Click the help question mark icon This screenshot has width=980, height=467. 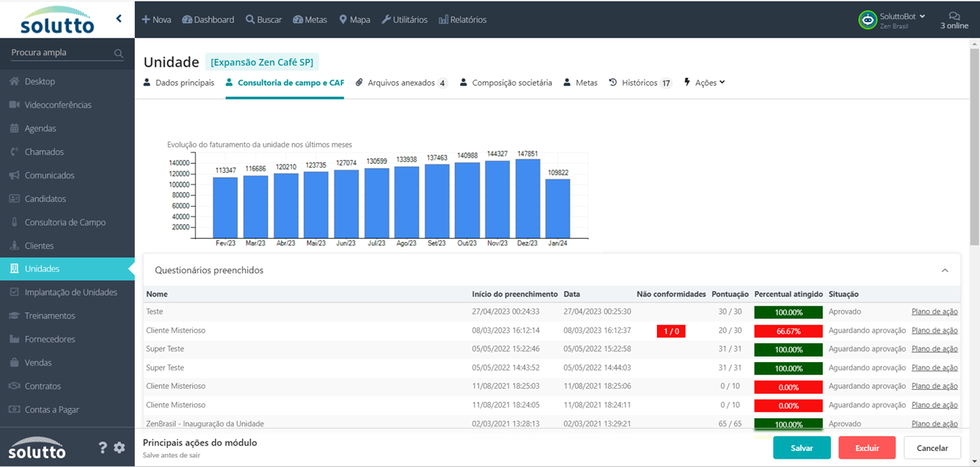pyautogui.click(x=103, y=448)
